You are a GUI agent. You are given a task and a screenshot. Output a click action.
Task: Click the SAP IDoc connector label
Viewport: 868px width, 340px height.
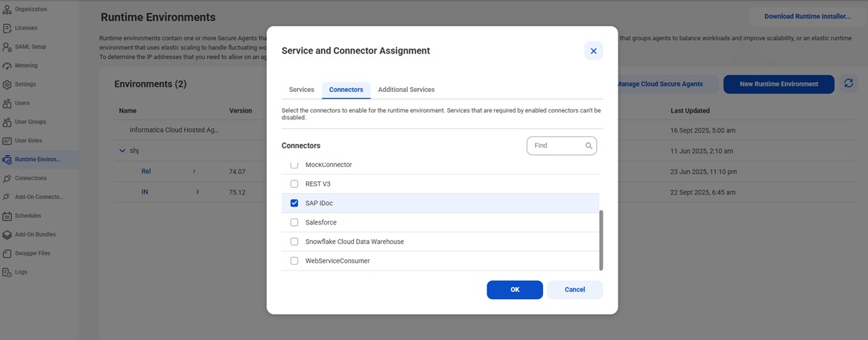tap(319, 204)
